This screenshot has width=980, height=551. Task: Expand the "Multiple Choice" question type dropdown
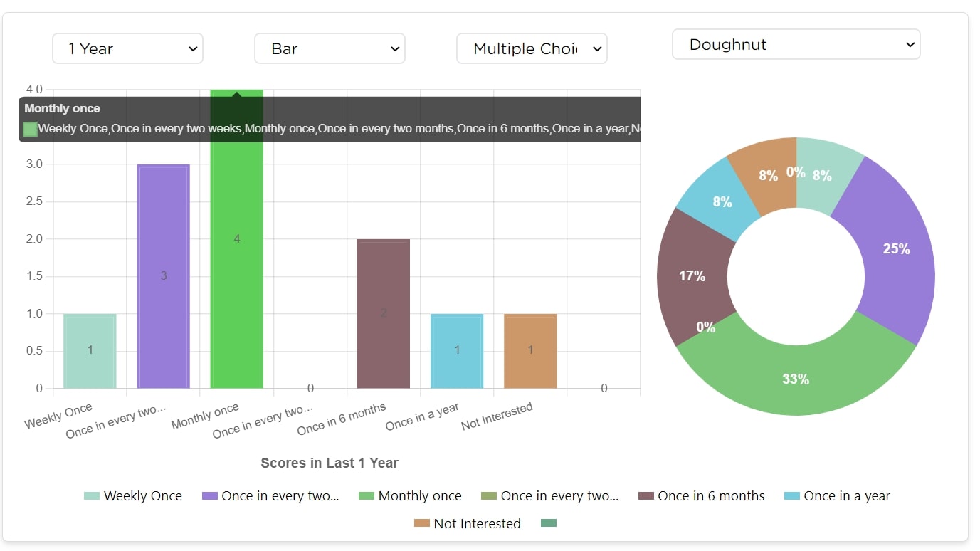[532, 48]
